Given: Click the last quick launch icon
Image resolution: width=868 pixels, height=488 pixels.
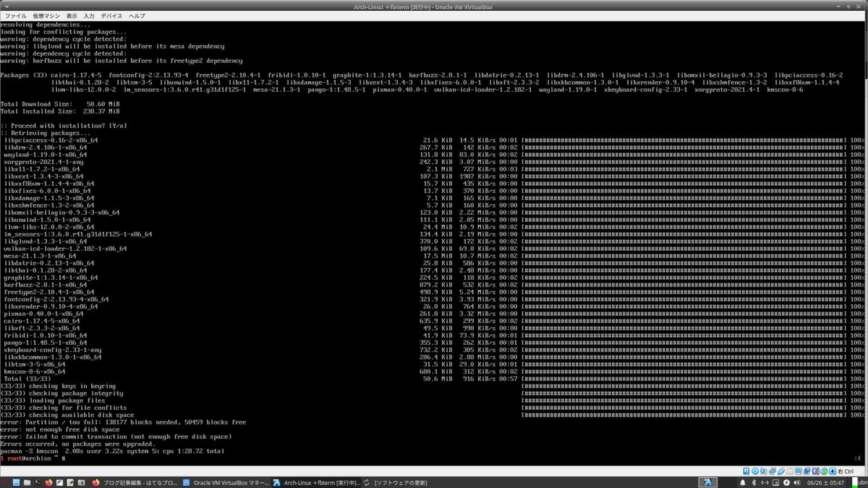Looking at the screenshot, I should tap(81, 482).
